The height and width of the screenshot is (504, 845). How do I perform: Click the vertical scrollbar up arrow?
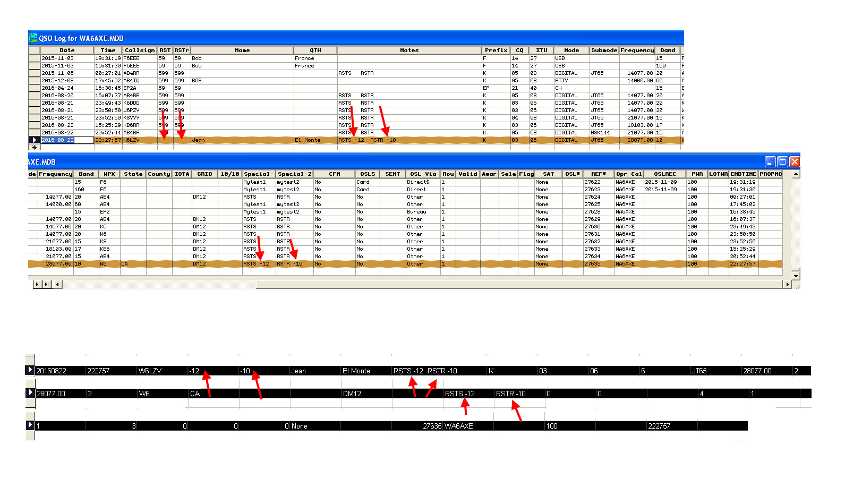796,174
